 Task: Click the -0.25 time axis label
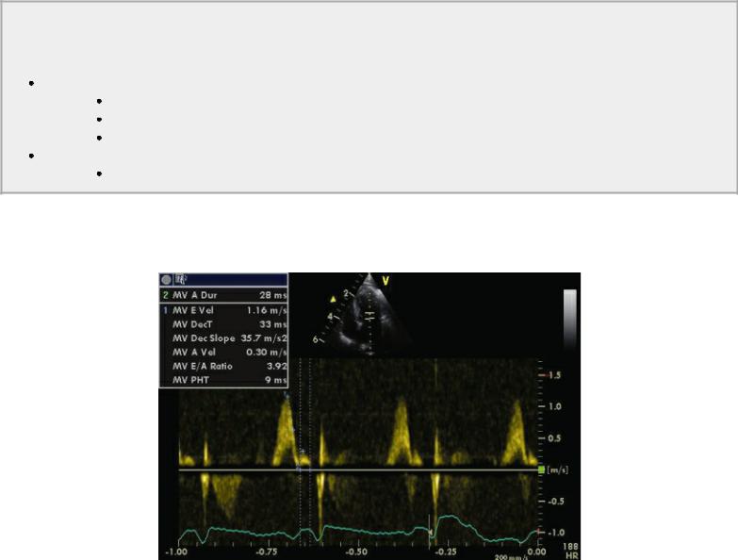pyautogui.click(x=446, y=552)
